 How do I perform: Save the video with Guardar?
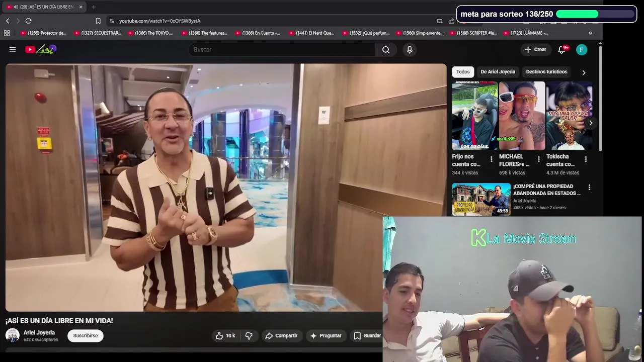(x=367, y=335)
